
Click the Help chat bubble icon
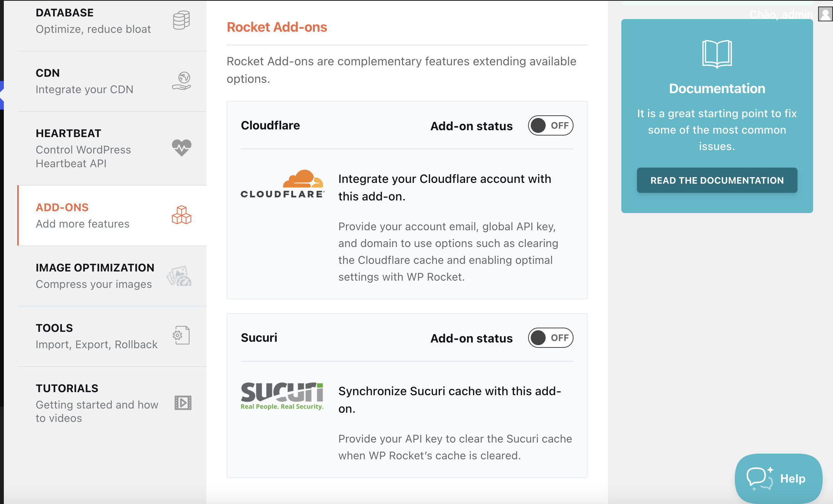pyautogui.click(x=760, y=478)
